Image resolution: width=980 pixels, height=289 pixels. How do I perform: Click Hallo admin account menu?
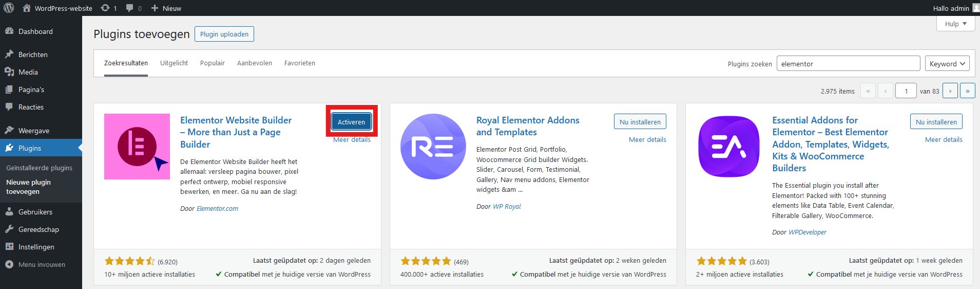(951, 8)
